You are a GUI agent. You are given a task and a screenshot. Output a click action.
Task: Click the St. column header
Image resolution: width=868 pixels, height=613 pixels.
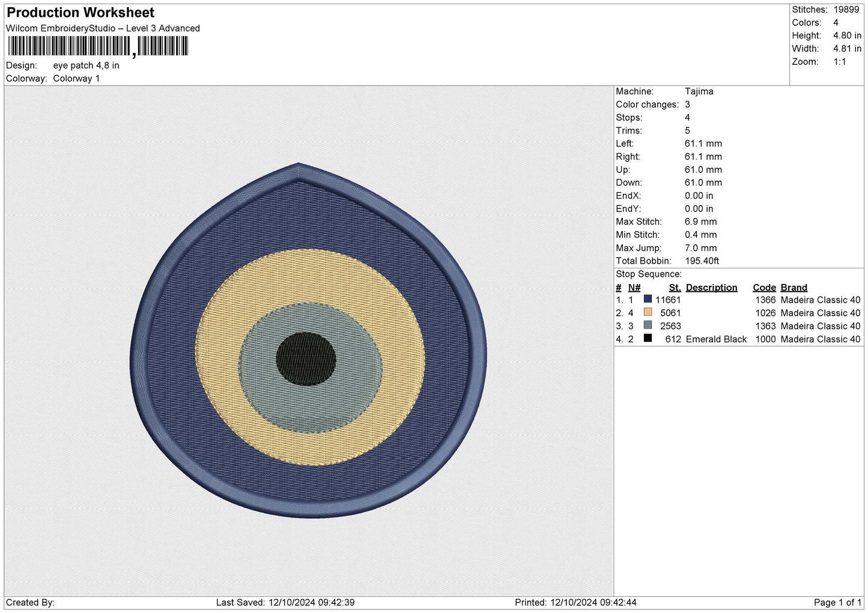point(675,288)
